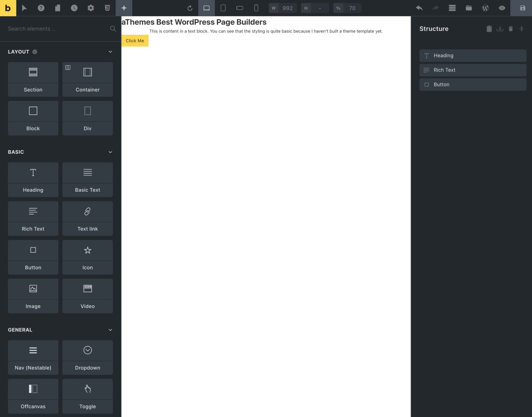Add an Offcanvas element
The width and height of the screenshot is (532, 417).
33,396
